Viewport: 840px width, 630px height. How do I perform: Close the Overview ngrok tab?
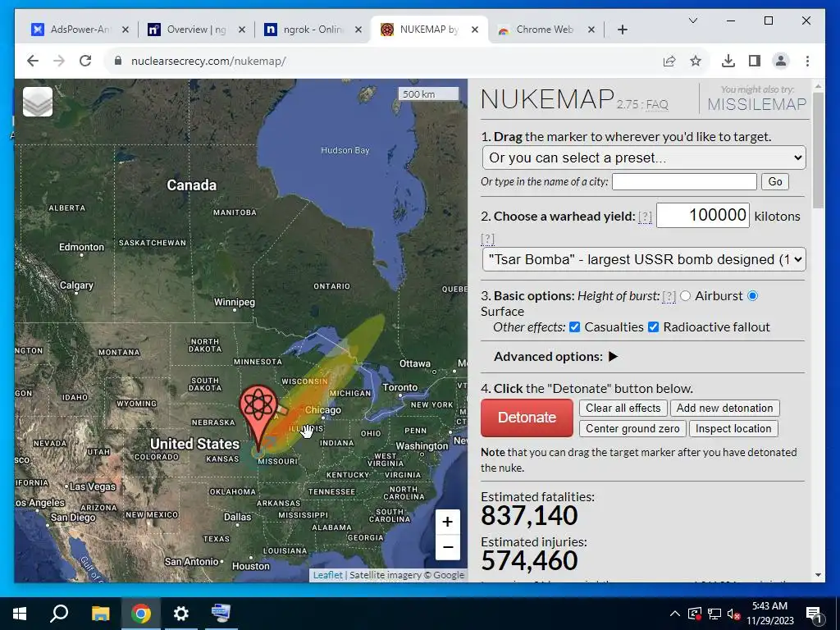[x=242, y=30]
